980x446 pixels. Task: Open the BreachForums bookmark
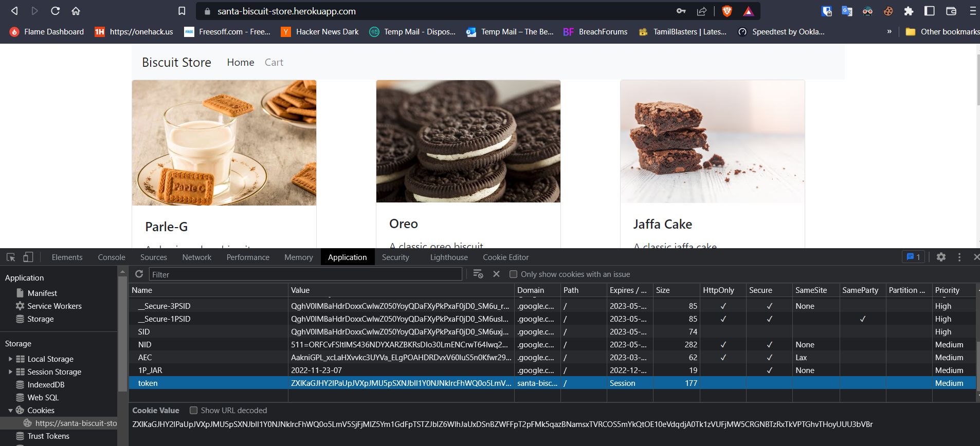[x=595, y=32]
